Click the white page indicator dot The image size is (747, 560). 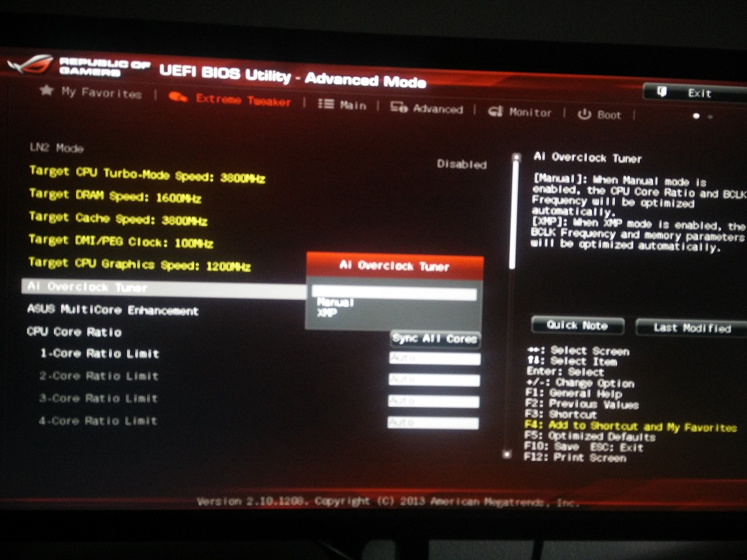click(696, 116)
